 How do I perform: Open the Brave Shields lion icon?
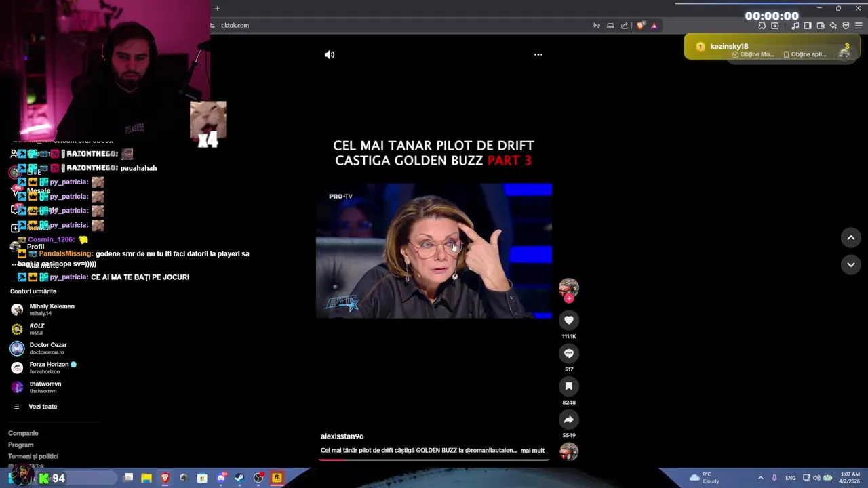coord(641,26)
